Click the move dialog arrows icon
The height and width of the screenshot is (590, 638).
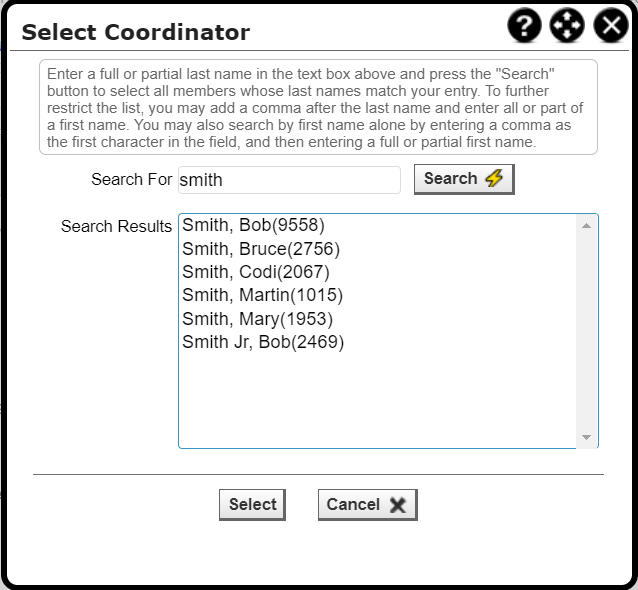tap(567, 25)
